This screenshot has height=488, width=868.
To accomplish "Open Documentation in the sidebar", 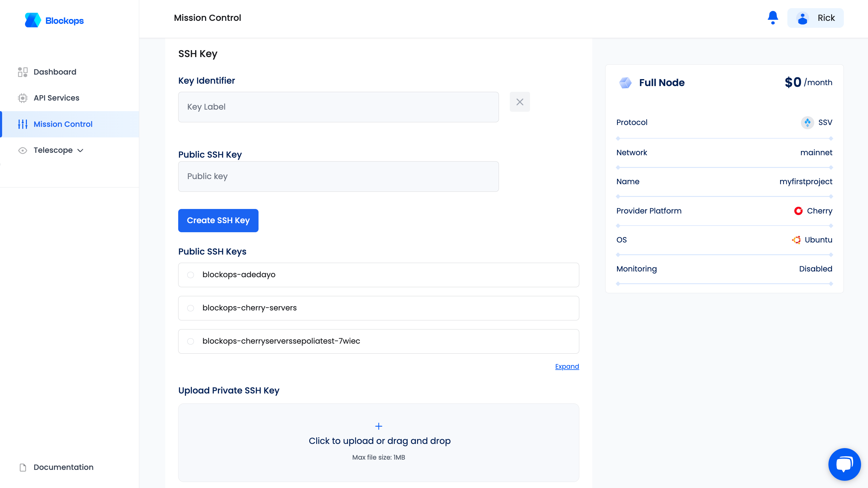I will [69, 467].
